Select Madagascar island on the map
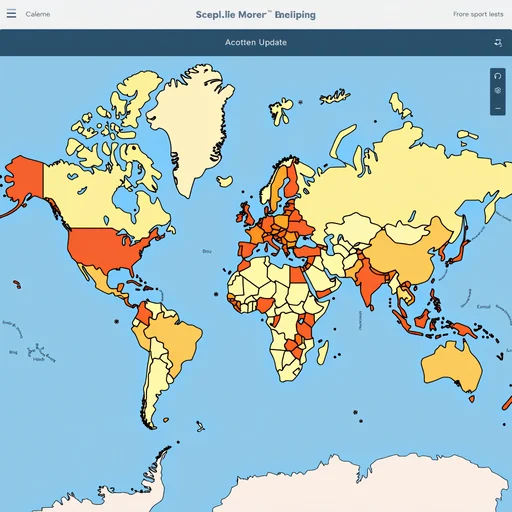 pyautogui.click(x=323, y=352)
